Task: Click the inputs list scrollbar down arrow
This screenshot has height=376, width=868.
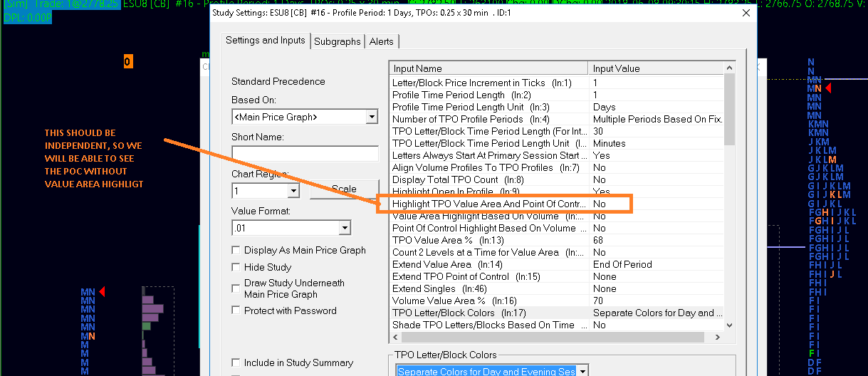Action: click(729, 325)
